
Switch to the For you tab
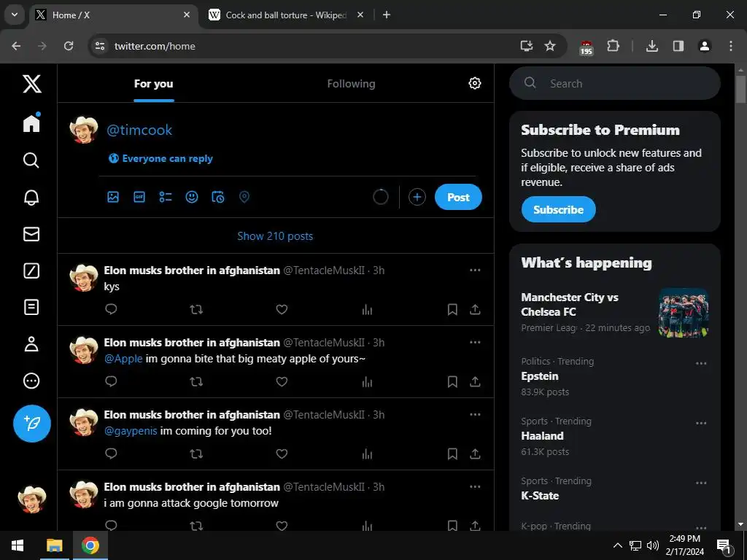[153, 84]
